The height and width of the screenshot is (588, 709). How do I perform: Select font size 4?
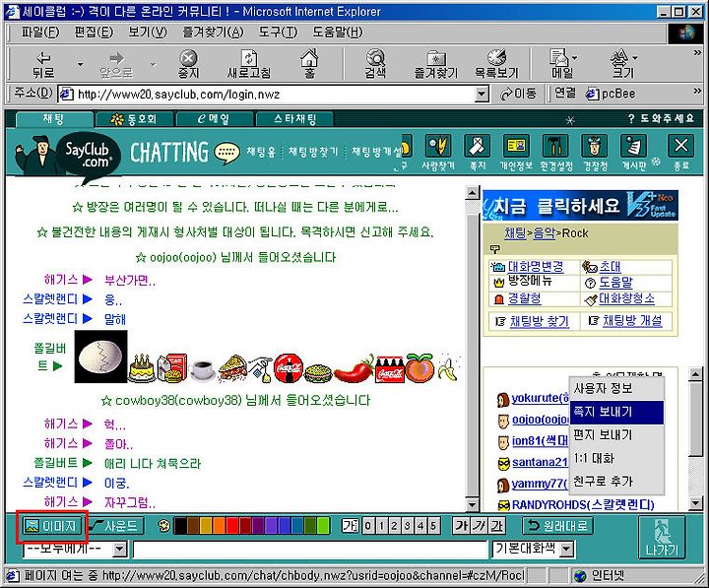420,526
